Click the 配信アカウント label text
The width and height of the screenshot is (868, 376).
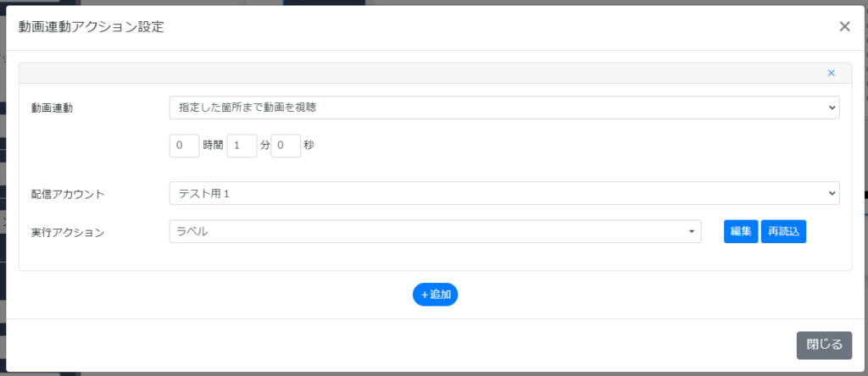pyautogui.click(x=68, y=194)
